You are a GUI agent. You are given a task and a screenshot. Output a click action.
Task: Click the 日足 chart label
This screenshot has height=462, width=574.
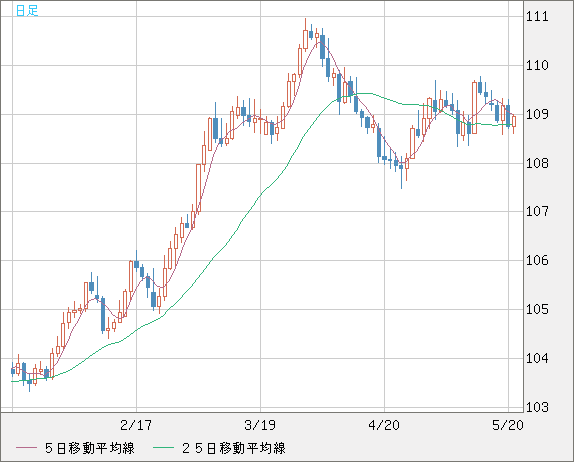click(27, 10)
